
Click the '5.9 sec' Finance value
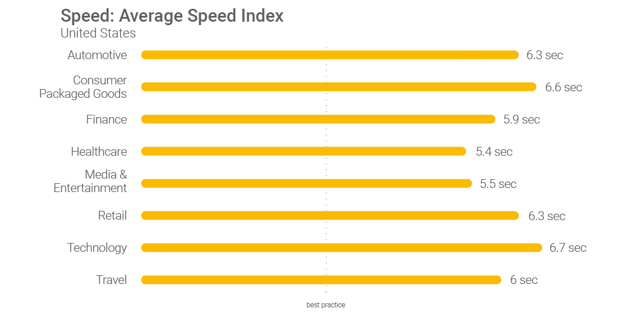pos(522,119)
